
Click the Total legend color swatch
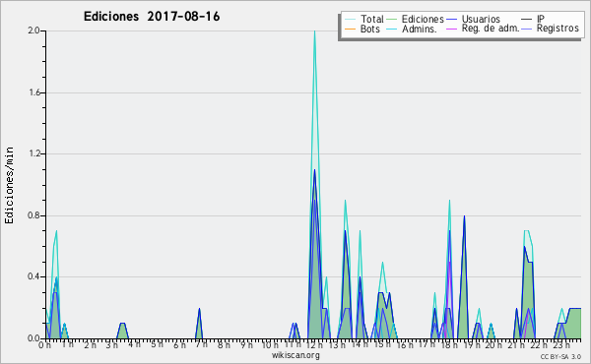tap(350, 20)
